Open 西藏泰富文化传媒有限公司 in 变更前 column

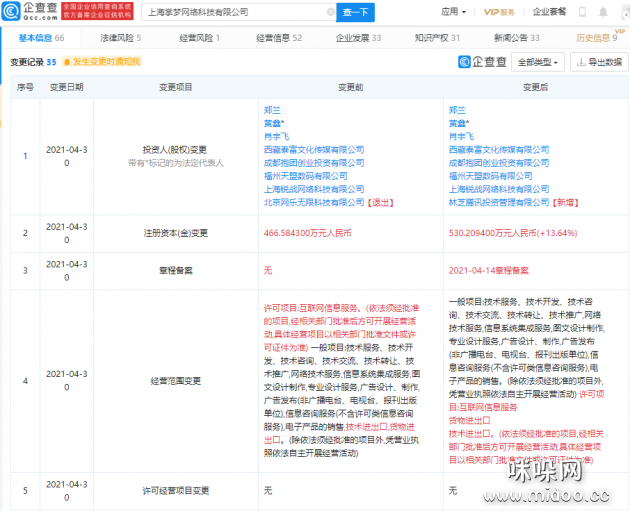click(x=314, y=150)
